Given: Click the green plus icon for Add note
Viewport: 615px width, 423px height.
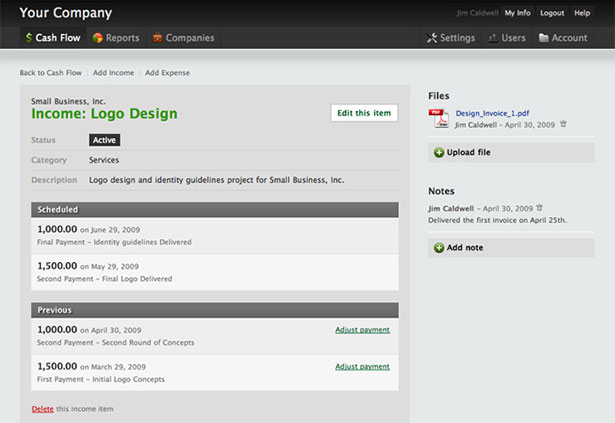Looking at the screenshot, I should click(439, 248).
